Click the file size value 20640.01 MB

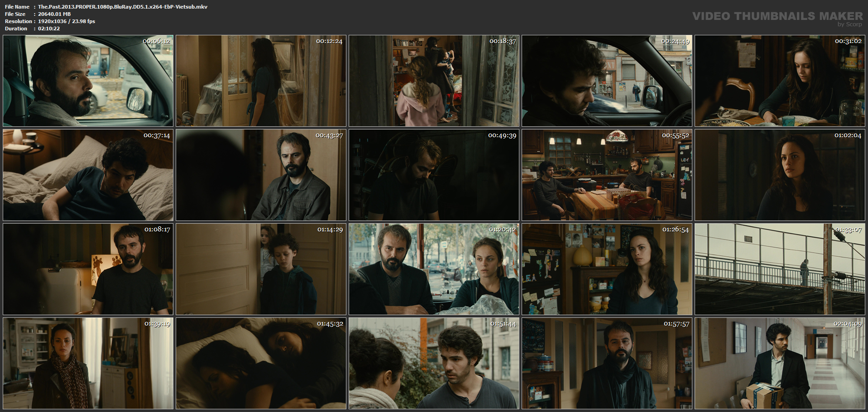click(54, 14)
